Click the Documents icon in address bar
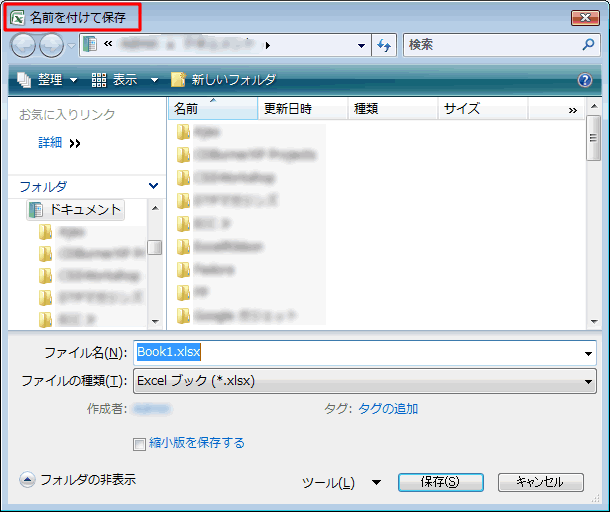610x512 pixels. pos(90,44)
